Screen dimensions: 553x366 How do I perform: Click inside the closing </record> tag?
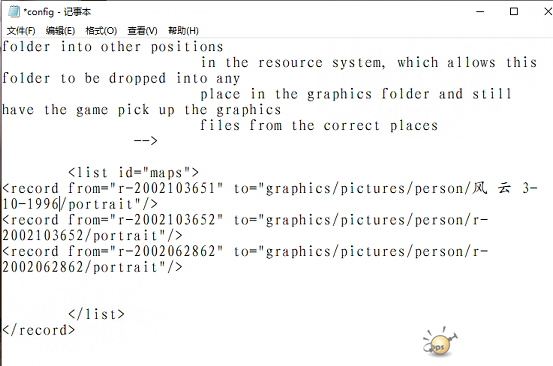tap(38, 330)
